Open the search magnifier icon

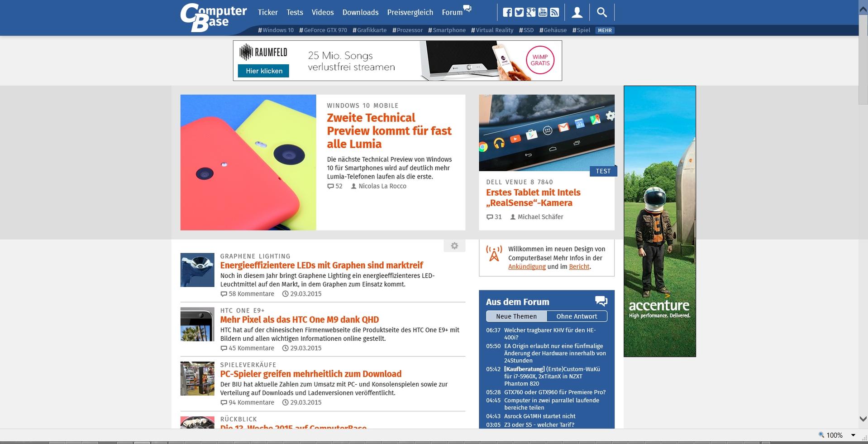(x=602, y=12)
